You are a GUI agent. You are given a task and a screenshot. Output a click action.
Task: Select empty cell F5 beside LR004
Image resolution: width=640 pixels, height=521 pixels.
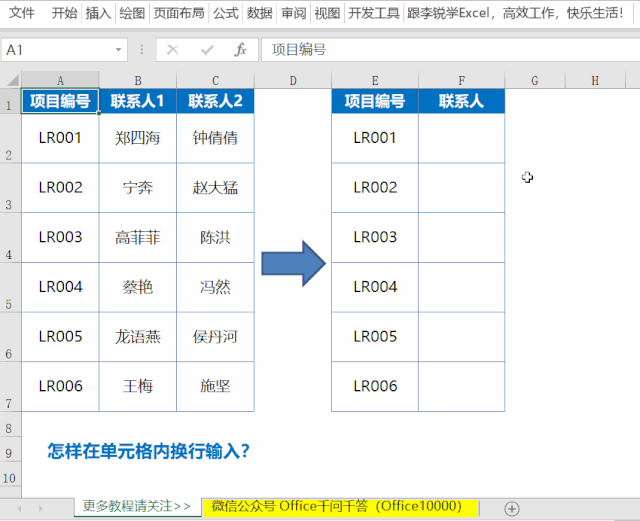[461, 287]
